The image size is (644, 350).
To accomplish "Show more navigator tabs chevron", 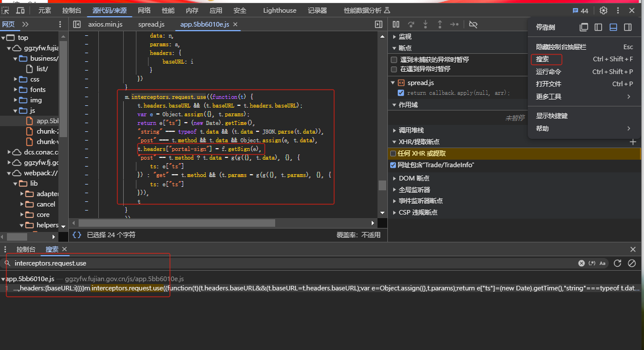I will [x=25, y=24].
